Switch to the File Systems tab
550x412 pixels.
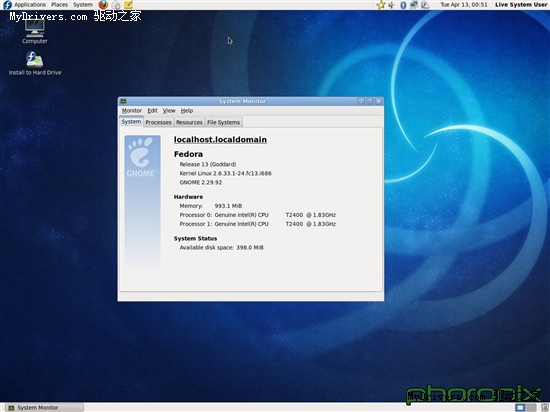[223, 122]
